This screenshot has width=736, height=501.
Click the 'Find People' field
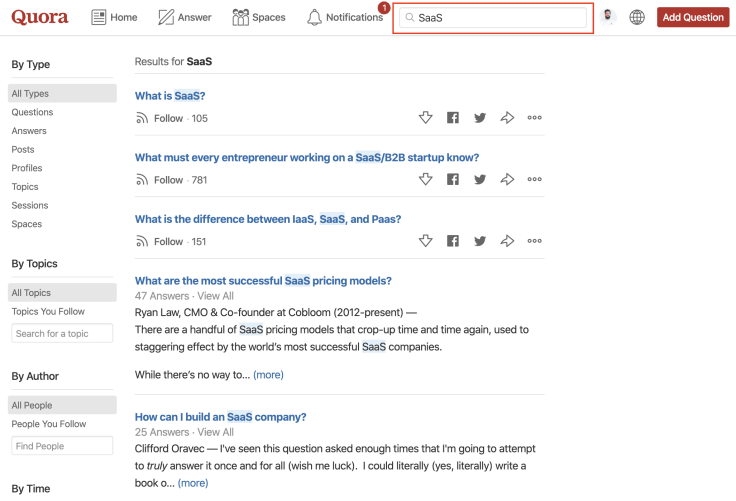click(62, 446)
